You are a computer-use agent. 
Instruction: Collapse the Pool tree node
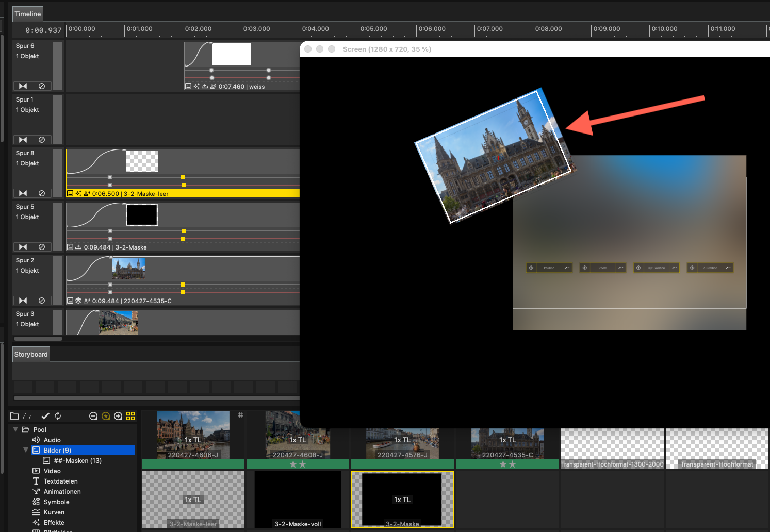click(x=15, y=429)
